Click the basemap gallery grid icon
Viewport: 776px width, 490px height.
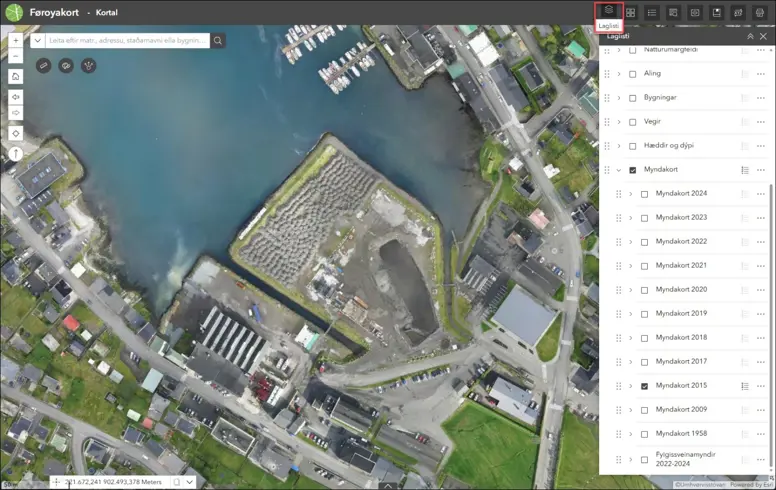tap(631, 12)
